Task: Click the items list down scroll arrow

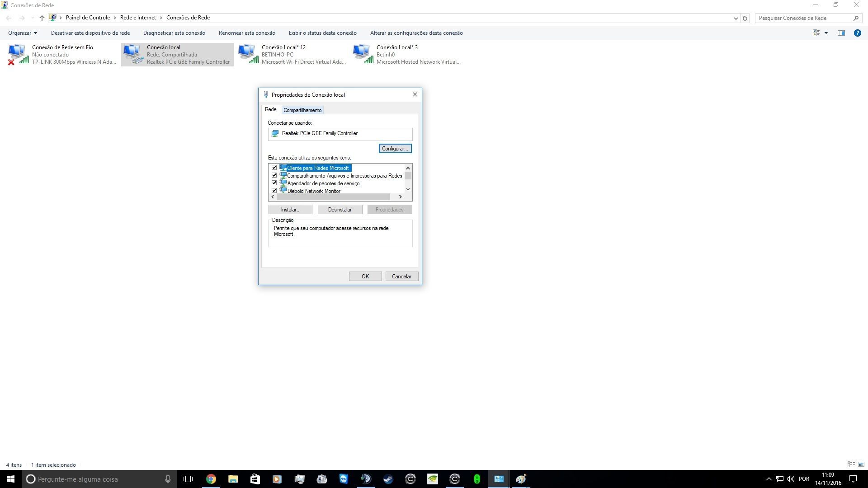Action: 408,189
